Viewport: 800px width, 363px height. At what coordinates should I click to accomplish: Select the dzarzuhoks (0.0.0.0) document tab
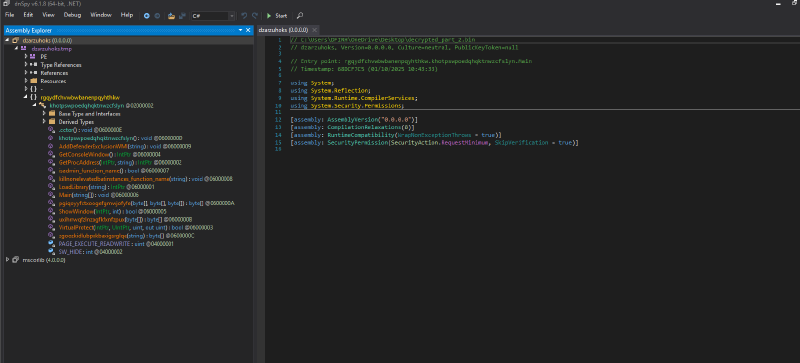pyautogui.click(x=283, y=30)
